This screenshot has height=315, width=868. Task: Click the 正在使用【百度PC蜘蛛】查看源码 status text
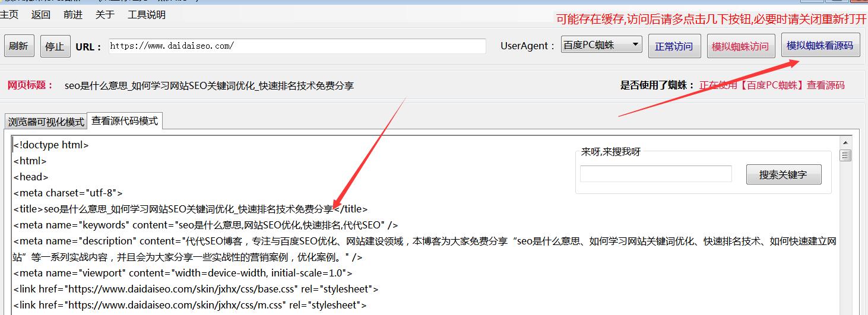click(772, 85)
